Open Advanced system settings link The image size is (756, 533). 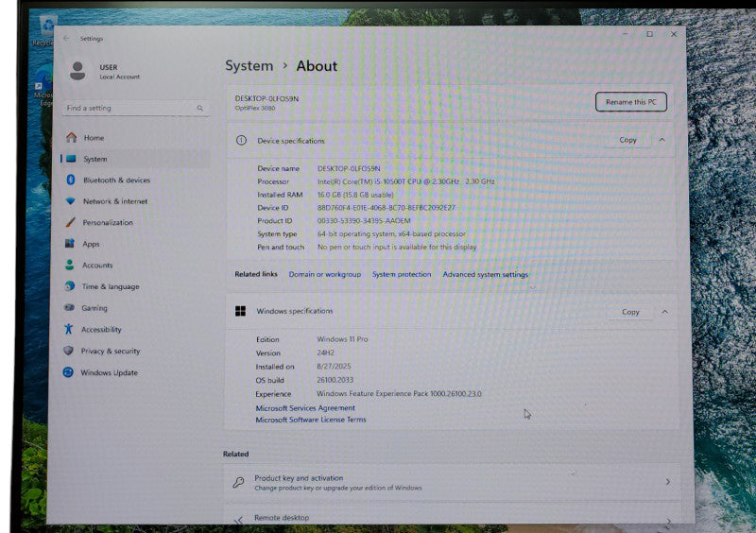point(485,274)
